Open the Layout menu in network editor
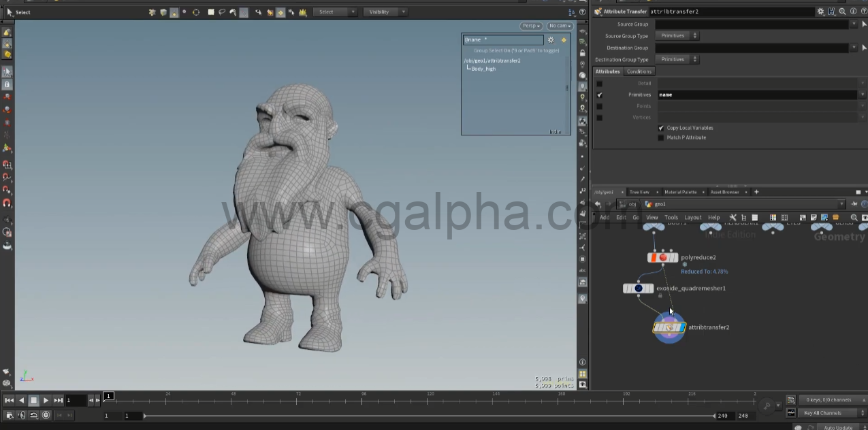 tap(692, 218)
